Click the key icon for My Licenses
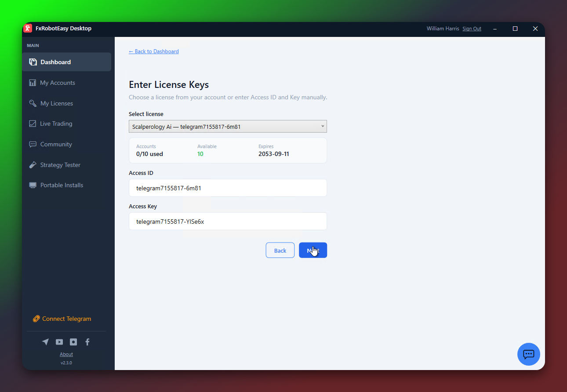 [33, 103]
